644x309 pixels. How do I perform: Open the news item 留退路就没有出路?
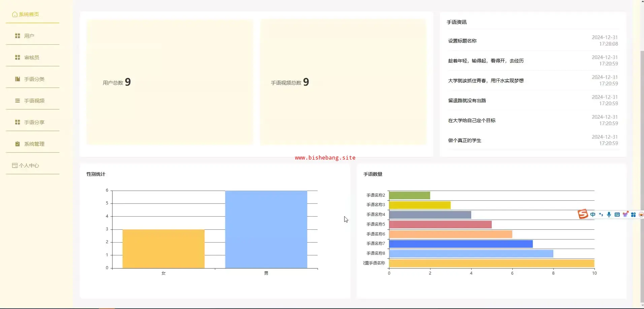(467, 101)
